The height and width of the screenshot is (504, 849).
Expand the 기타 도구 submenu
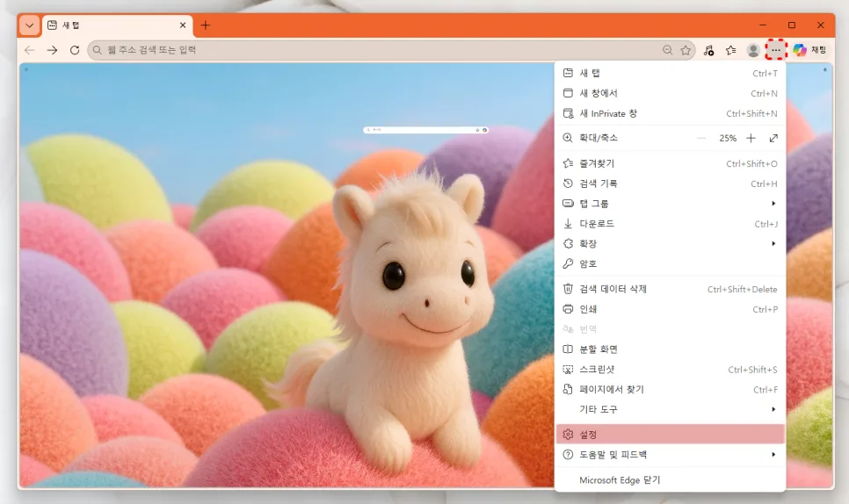pos(671,409)
